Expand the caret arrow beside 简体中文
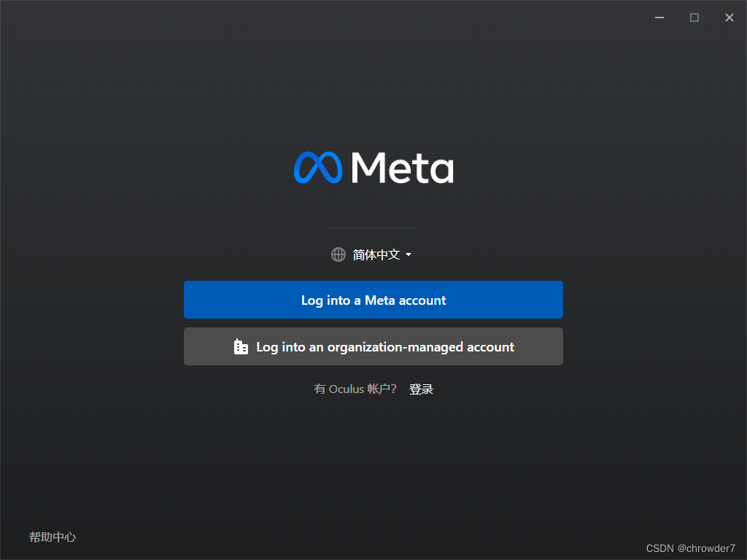Image resolution: width=747 pixels, height=560 pixels. tap(409, 254)
